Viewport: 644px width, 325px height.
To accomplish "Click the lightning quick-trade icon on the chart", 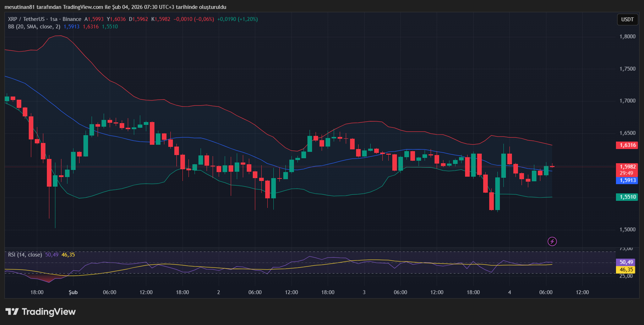I will click(x=552, y=241).
